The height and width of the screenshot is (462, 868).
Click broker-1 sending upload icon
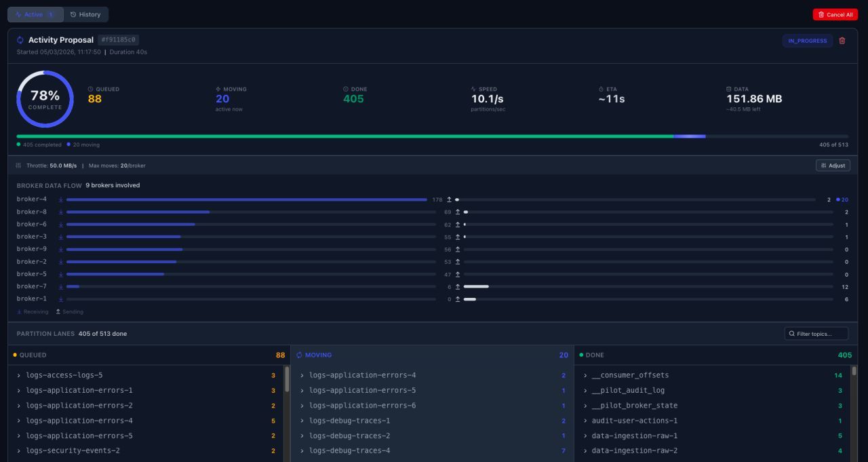pyautogui.click(x=458, y=299)
